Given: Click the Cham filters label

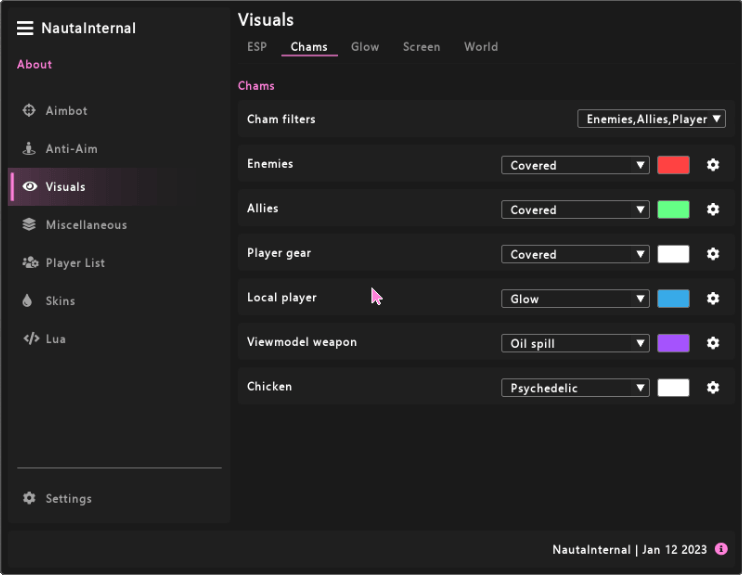Looking at the screenshot, I should [x=281, y=119].
